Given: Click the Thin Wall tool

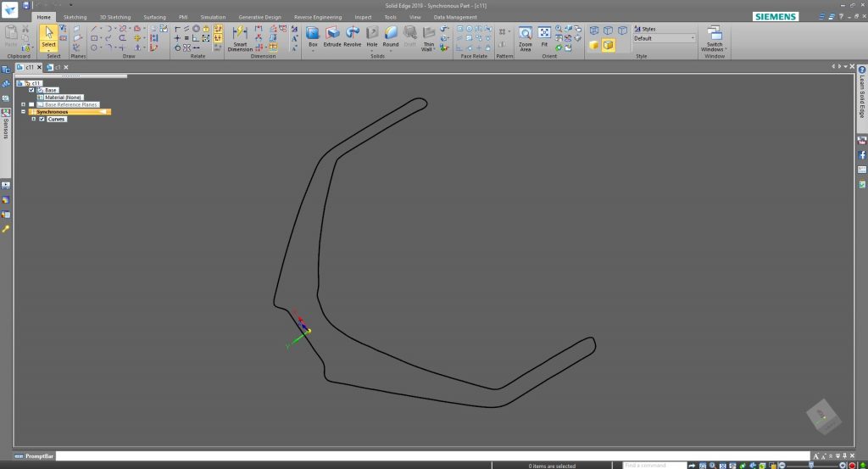Looking at the screenshot, I should (x=428, y=38).
